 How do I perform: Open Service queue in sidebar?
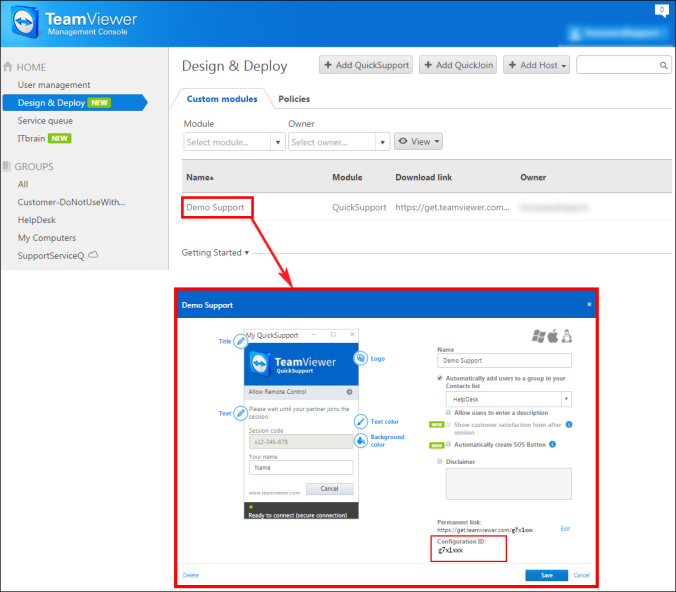[45, 121]
